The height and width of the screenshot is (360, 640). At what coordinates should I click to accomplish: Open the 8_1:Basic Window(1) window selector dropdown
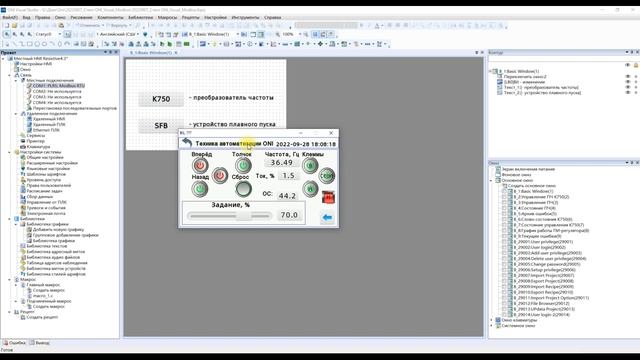(238, 34)
